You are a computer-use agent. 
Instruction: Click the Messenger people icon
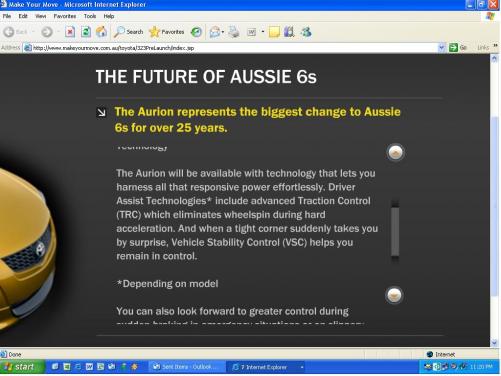(306, 32)
